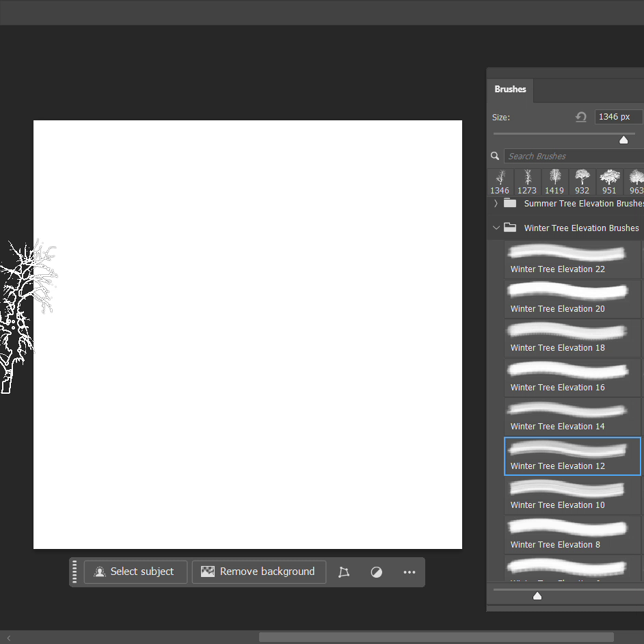Click the reset brush size icon
644x644 pixels.
(581, 117)
